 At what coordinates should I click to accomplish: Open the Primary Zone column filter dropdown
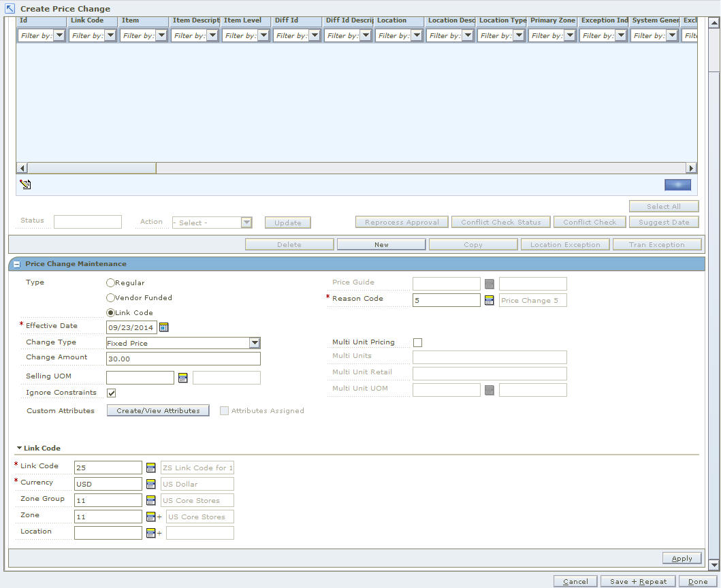pos(570,35)
